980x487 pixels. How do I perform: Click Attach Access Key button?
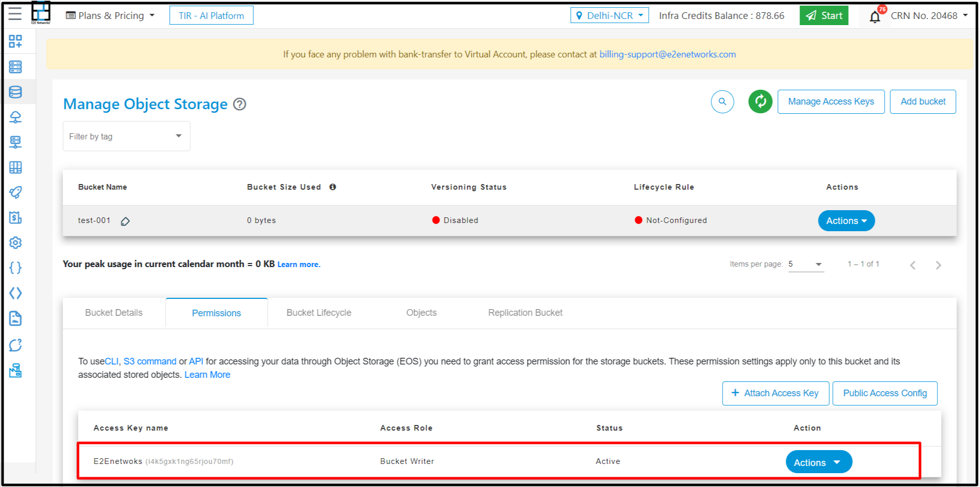point(775,393)
